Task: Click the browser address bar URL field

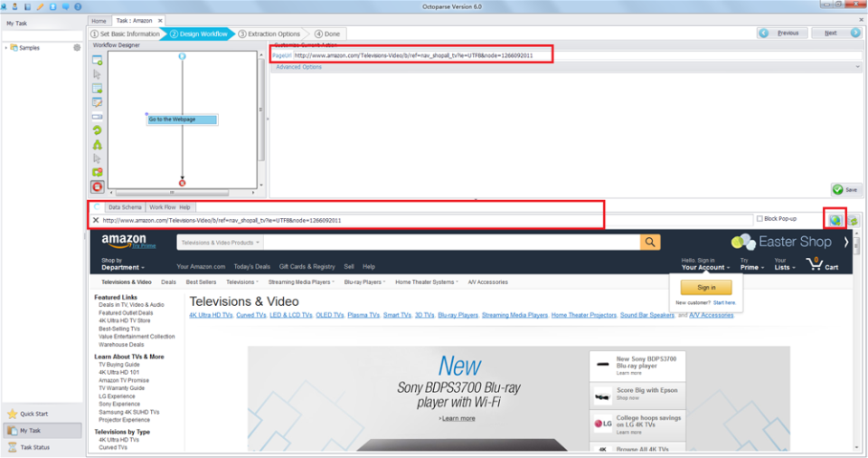Action: point(426,220)
